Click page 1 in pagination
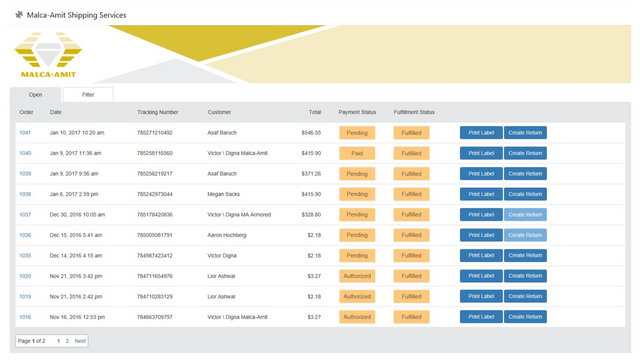Screen dimensions: 640x360 (x=58, y=341)
